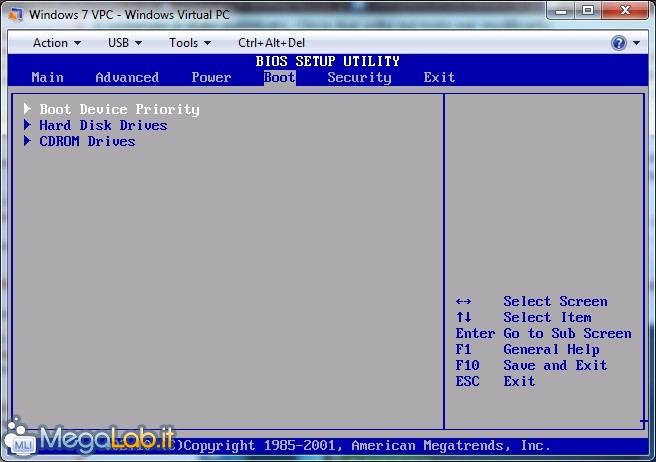Screen dimensions: 656x462
Task: Switch to the Advanced BIOS tab
Action: (x=127, y=77)
